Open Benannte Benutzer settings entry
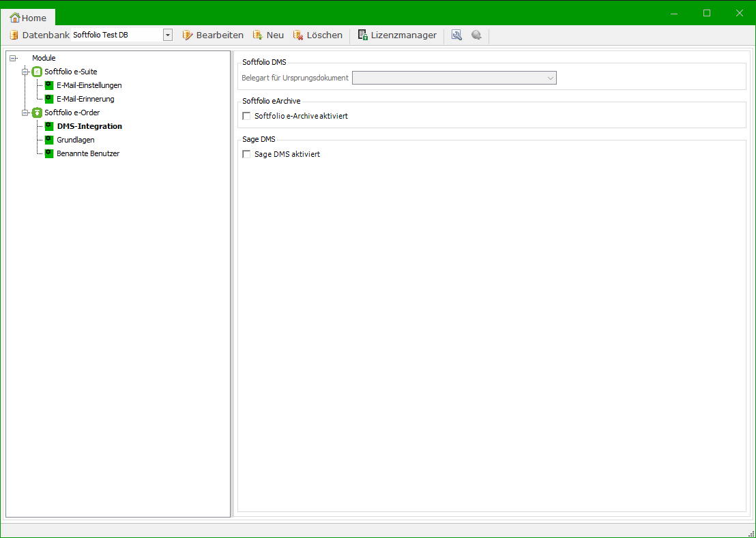 (x=88, y=153)
